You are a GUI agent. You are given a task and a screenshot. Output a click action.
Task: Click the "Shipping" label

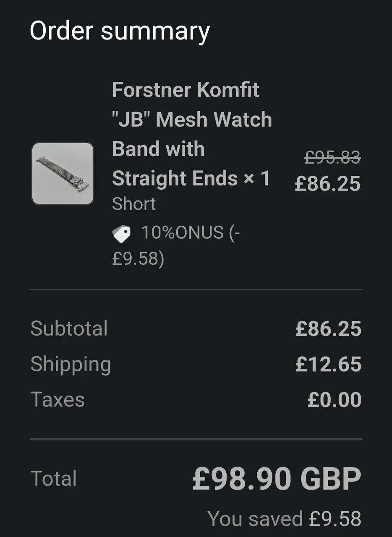pyautogui.click(x=71, y=364)
